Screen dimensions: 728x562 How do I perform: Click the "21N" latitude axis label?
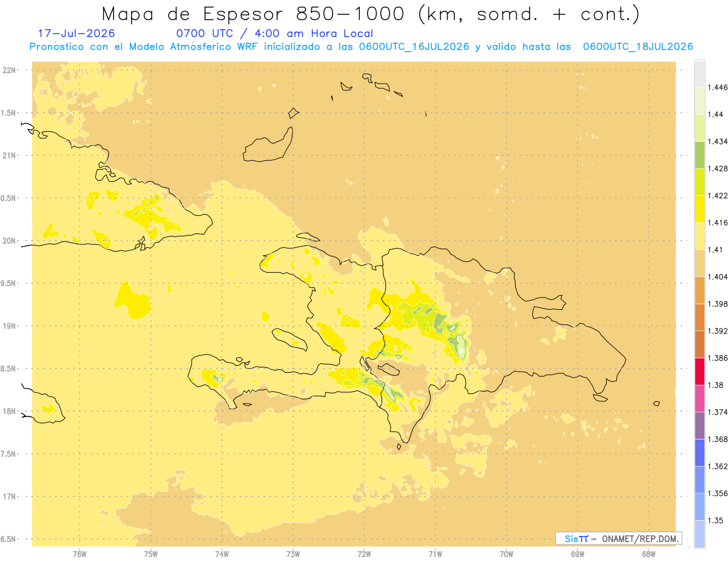pyautogui.click(x=9, y=156)
